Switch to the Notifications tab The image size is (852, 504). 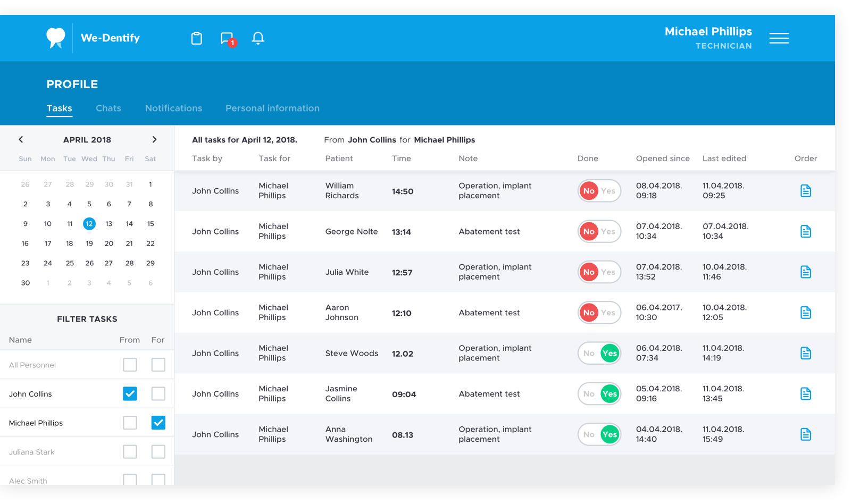pos(173,108)
